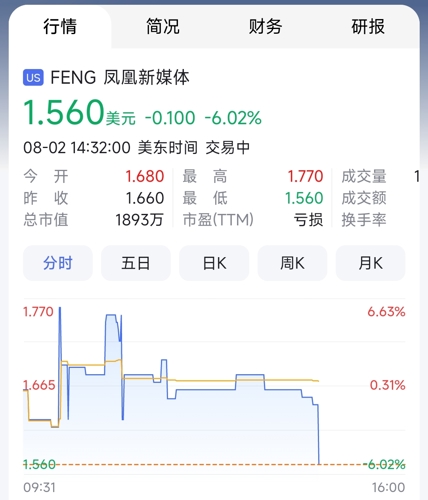Select the 五日 chart view
Viewport: 428px width, 500px height.
(x=136, y=263)
